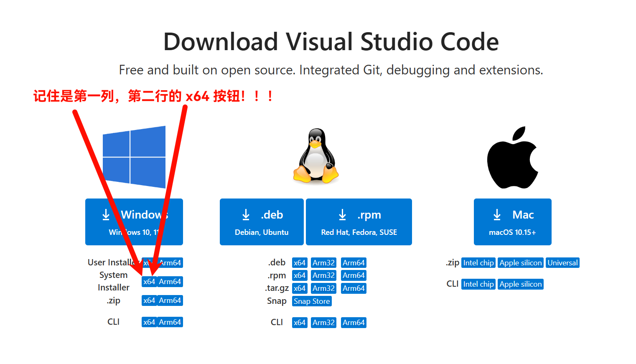The image size is (636, 364).
Task: Click the Mac '.zip' row label
Action: (453, 263)
